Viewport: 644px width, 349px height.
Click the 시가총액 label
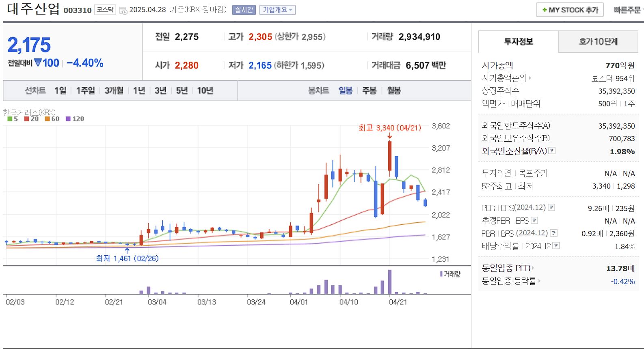coord(497,65)
